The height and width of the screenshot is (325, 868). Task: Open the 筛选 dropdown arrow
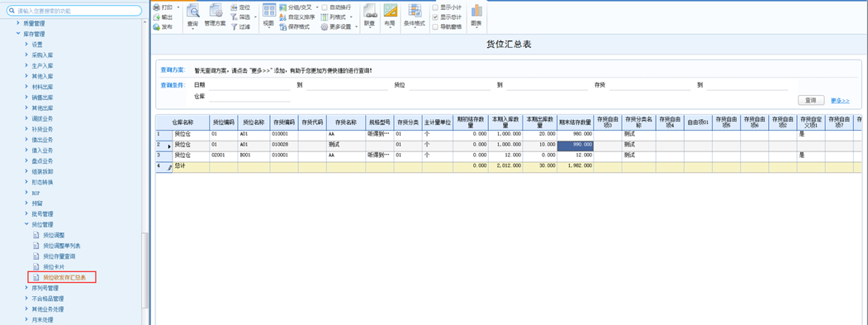click(x=255, y=17)
